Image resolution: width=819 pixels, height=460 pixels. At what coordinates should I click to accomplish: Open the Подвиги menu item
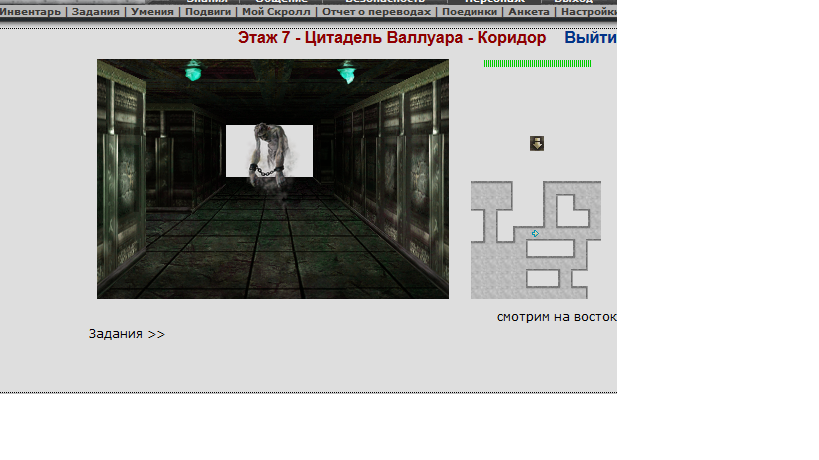point(208,12)
